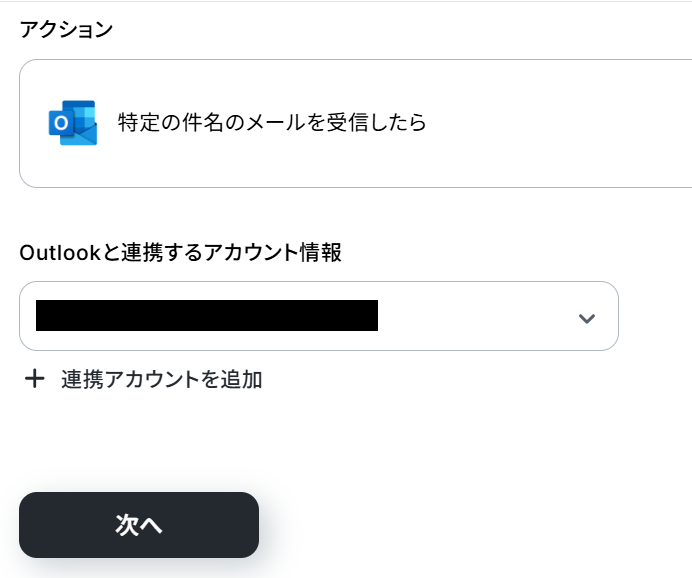Click the blacked-out selected account value
692x578 pixels.
[x=206, y=315]
